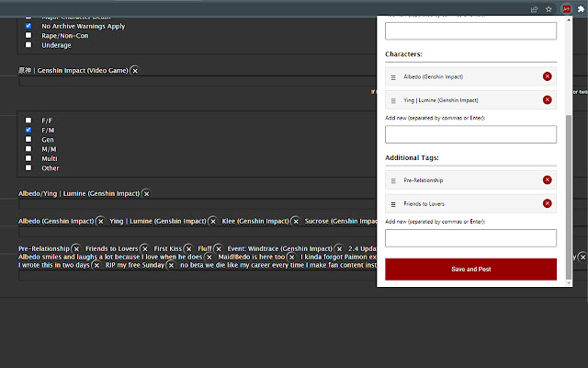The width and height of the screenshot is (588, 368).
Task: Check the M/M category box
Action: 28,149
